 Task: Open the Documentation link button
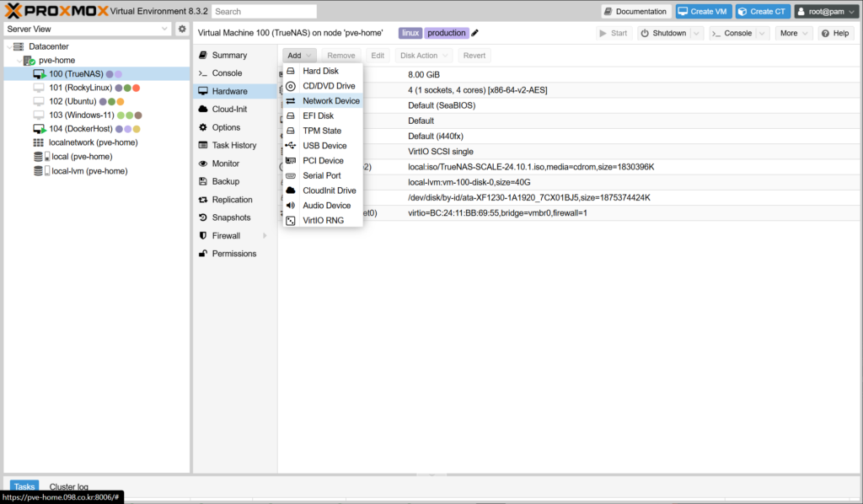point(636,11)
